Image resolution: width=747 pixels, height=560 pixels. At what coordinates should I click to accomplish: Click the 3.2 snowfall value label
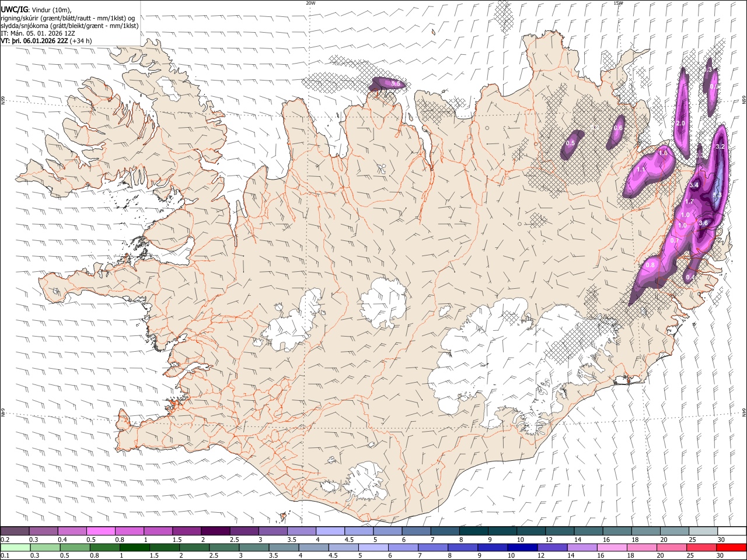[x=720, y=146]
